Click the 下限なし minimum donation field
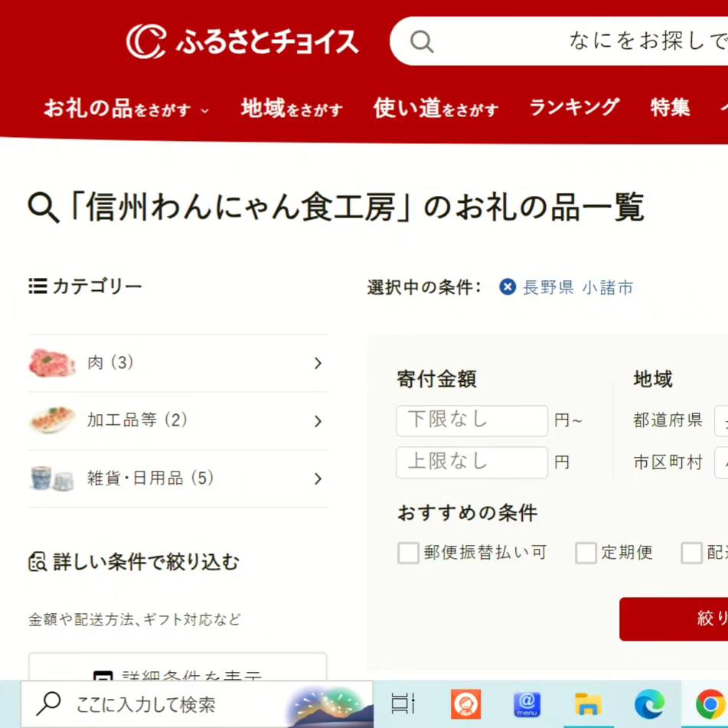Viewport: 728px width, 728px height. coord(472,420)
